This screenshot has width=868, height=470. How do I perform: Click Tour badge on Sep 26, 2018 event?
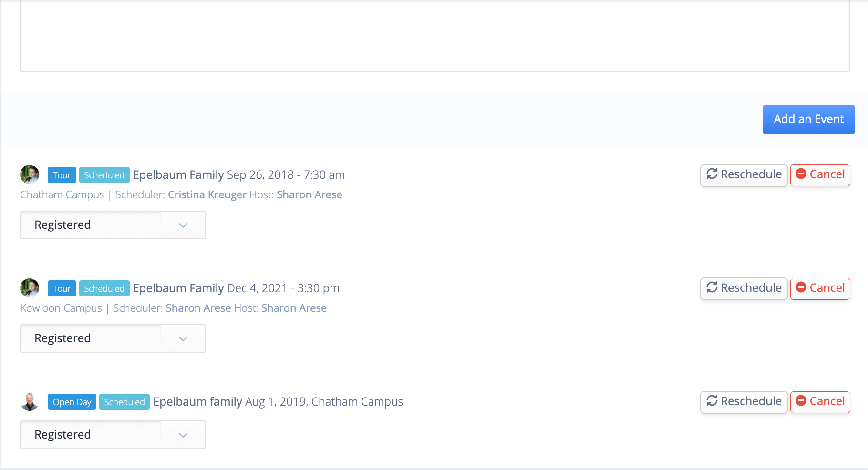(62, 175)
